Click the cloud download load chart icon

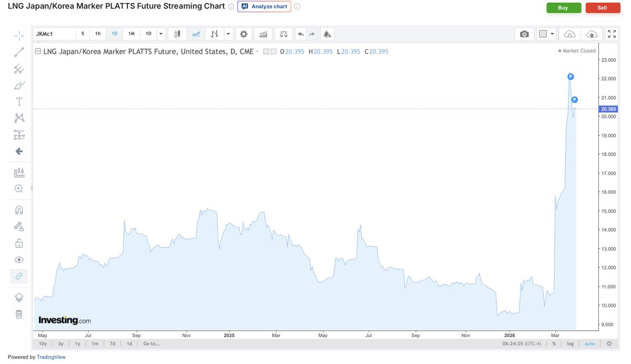[x=569, y=34]
